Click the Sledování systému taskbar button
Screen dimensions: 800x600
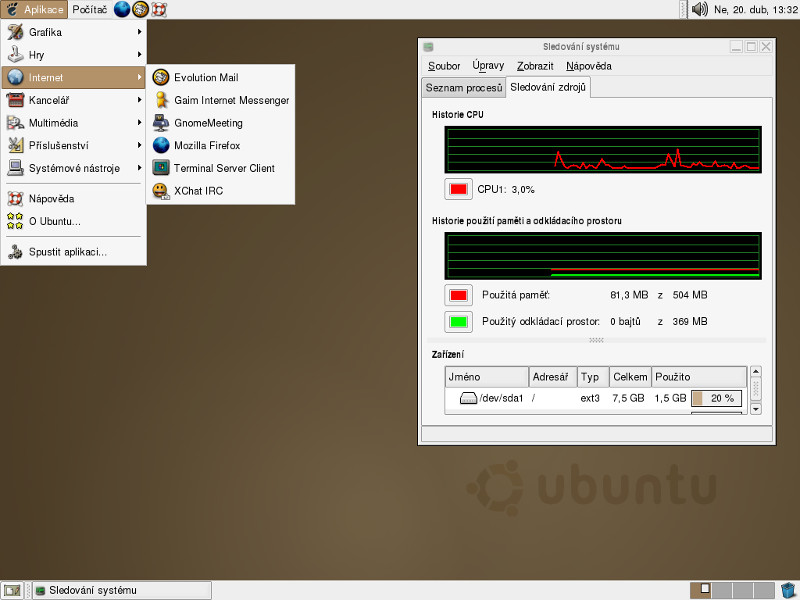(x=122, y=590)
